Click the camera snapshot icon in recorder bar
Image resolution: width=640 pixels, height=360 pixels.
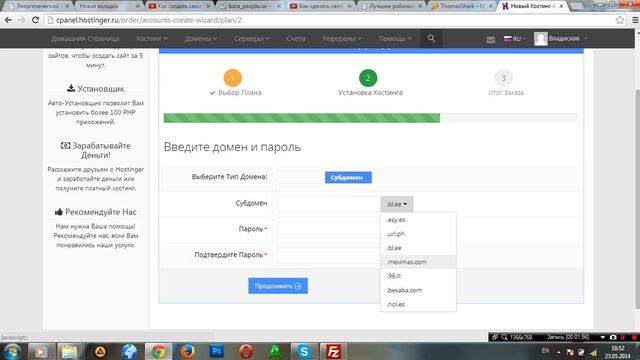point(613,337)
